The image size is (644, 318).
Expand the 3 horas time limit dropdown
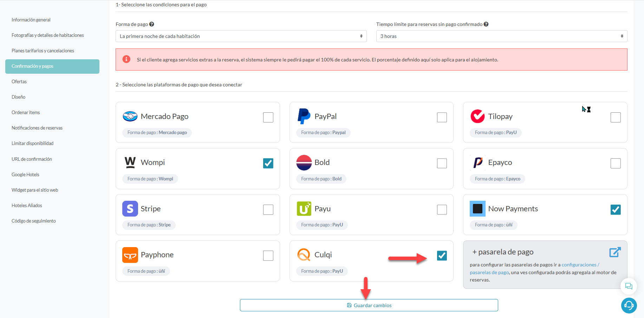click(502, 36)
